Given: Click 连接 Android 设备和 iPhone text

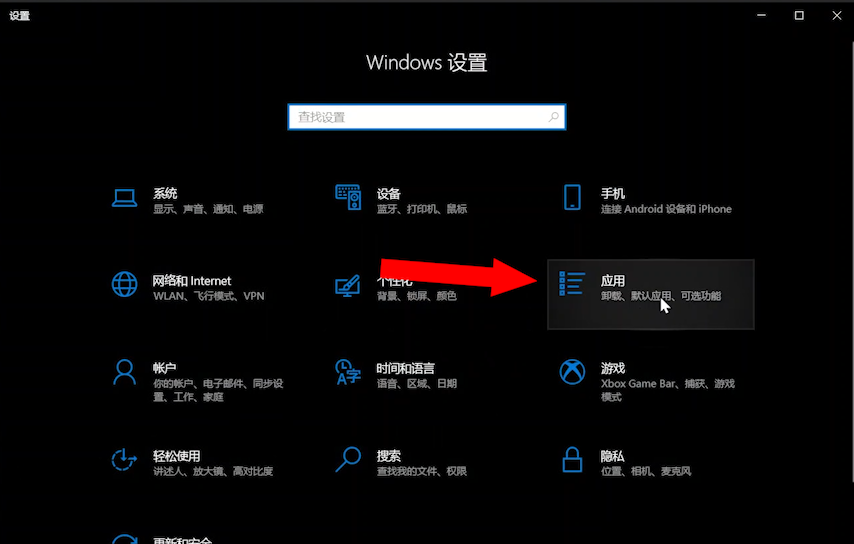Looking at the screenshot, I should coord(666,209).
